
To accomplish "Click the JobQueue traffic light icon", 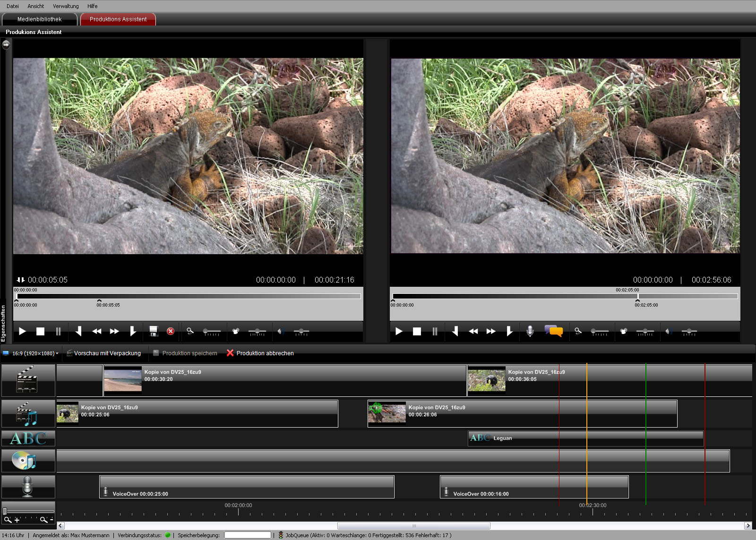I will point(281,535).
